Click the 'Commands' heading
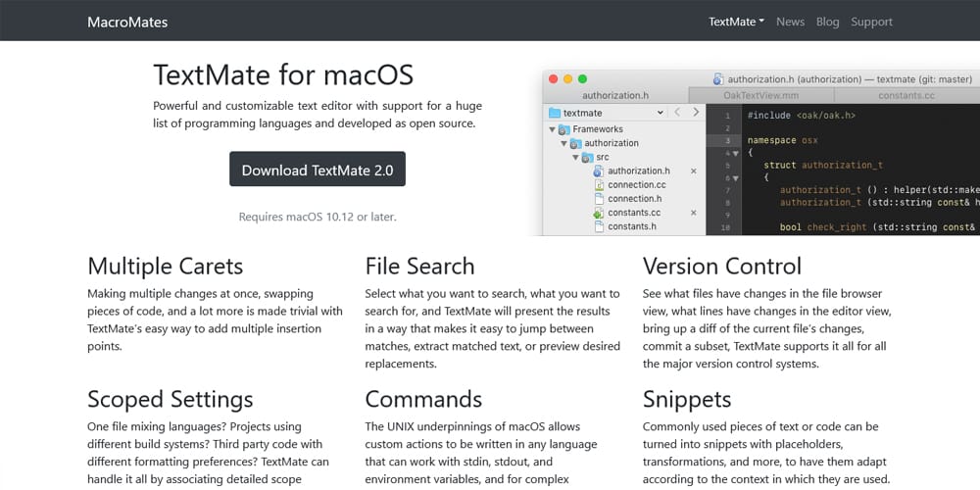 (x=423, y=399)
